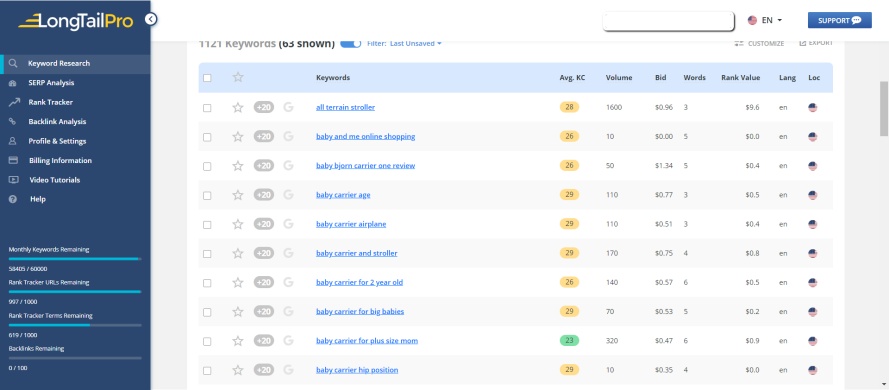
Task: Click the Backlink Analysis chain icon
Action: (x=13, y=121)
